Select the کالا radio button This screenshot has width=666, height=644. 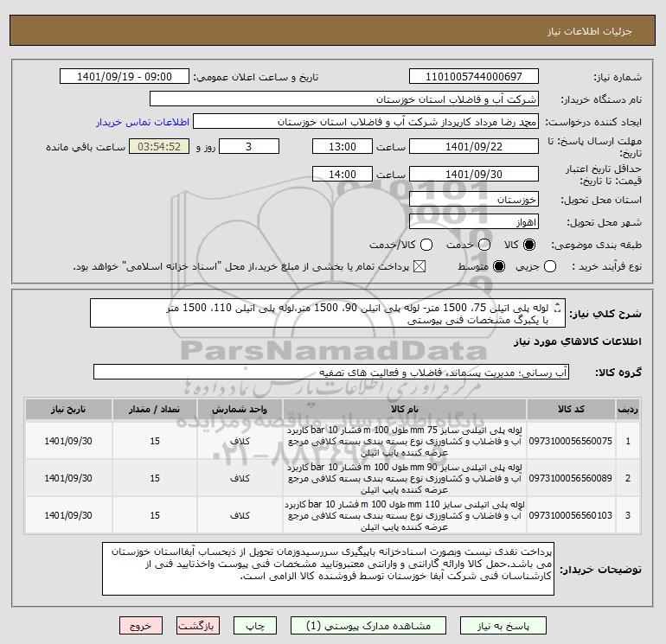coord(529,245)
